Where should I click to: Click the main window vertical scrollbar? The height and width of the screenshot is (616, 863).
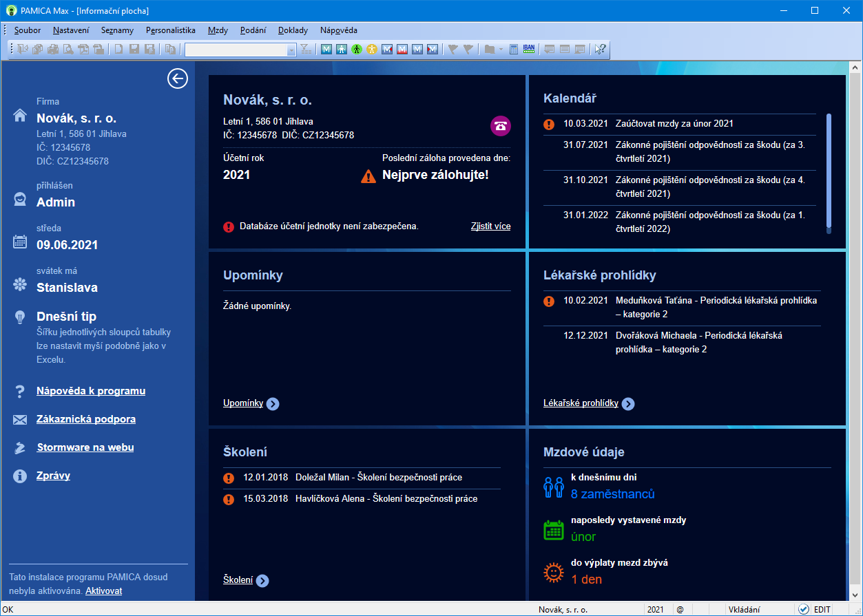point(855,330)
